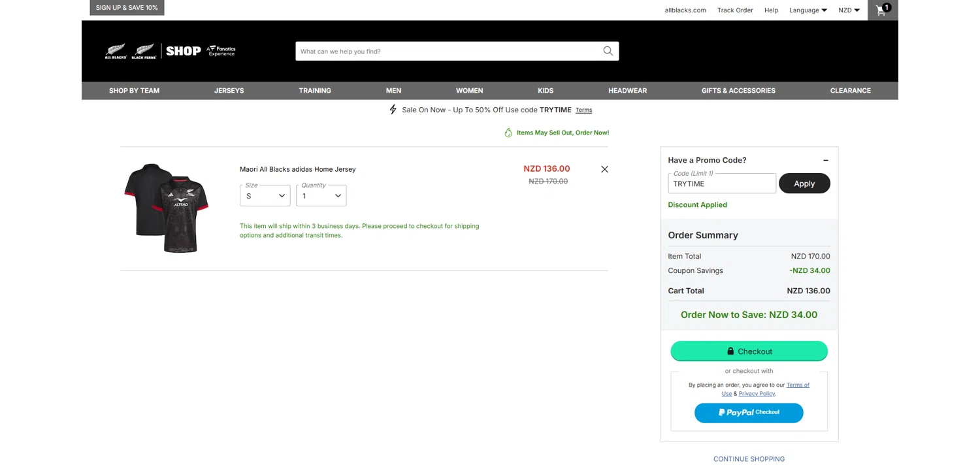
Task: Click the All Blacks fern logo
Action: click(x=116, y=52)
